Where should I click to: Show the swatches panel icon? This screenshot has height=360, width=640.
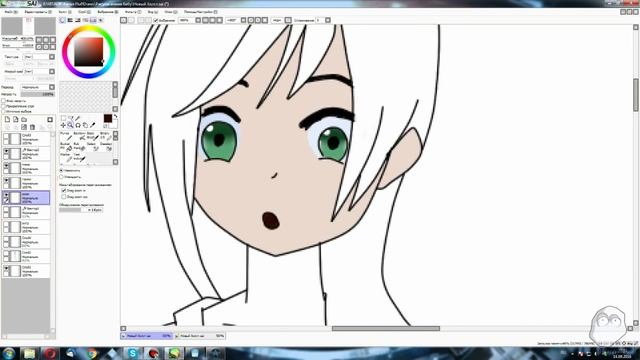[93, 20]
